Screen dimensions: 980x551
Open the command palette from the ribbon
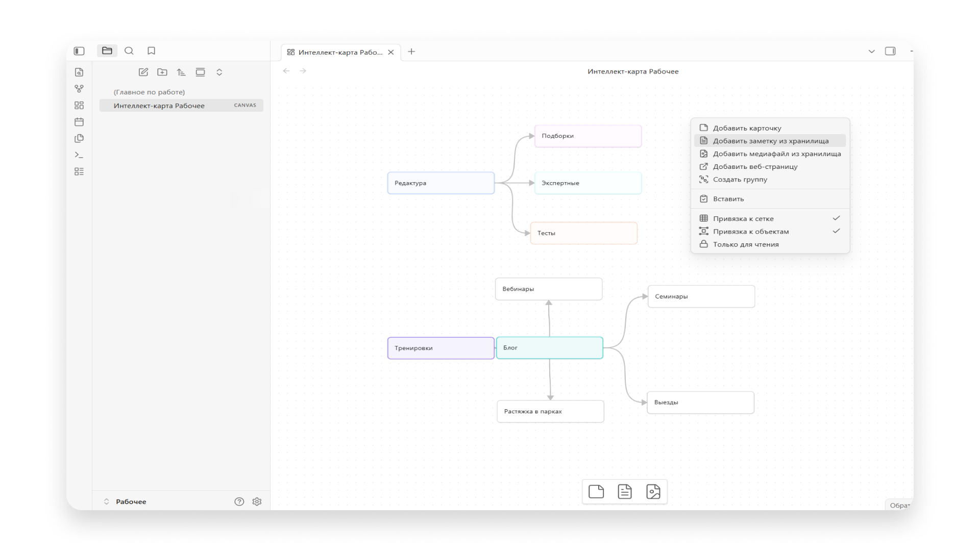[79, 155]
